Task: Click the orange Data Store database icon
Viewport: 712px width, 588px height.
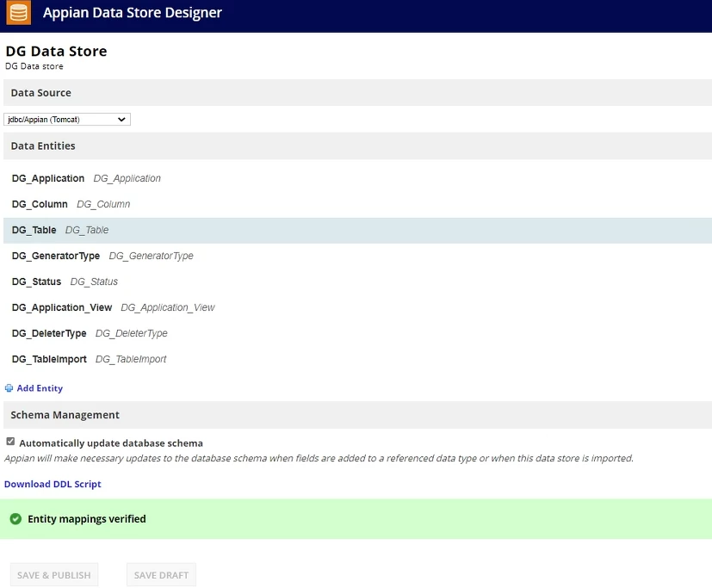Action: tap(19, 12)
